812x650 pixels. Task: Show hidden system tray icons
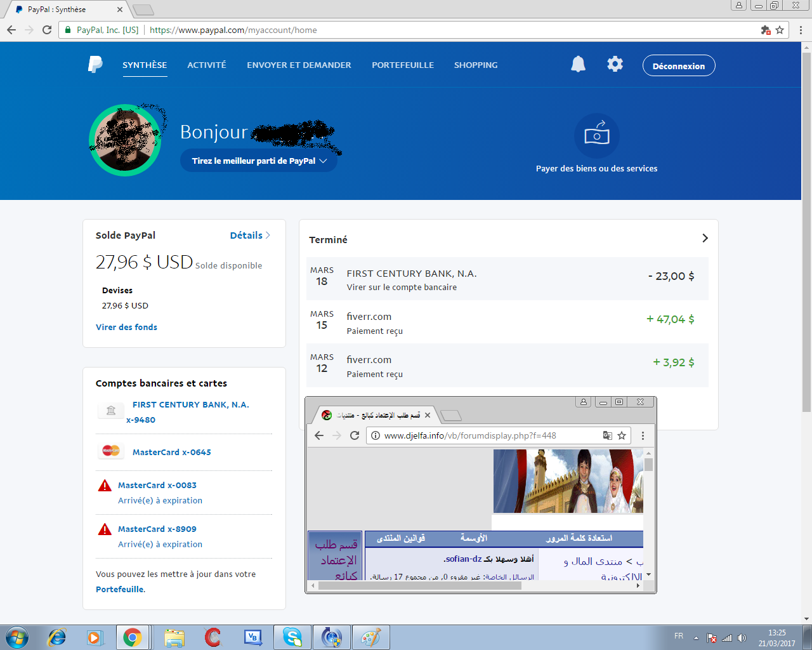(x=696, y=638)
